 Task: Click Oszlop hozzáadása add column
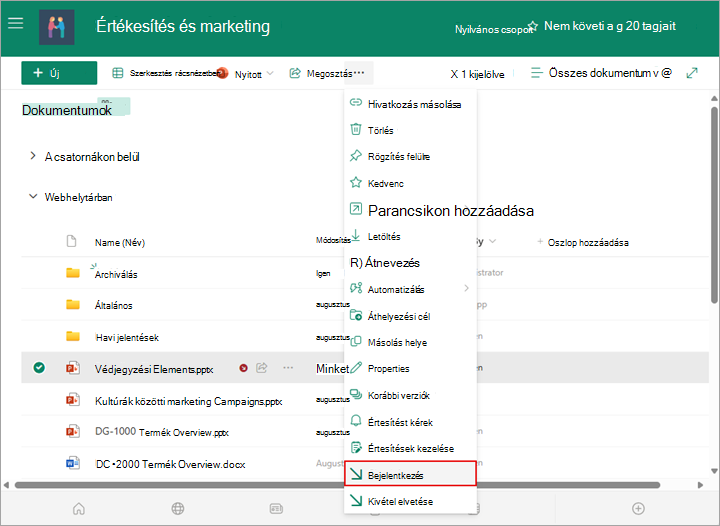click(x=583, y=242)
